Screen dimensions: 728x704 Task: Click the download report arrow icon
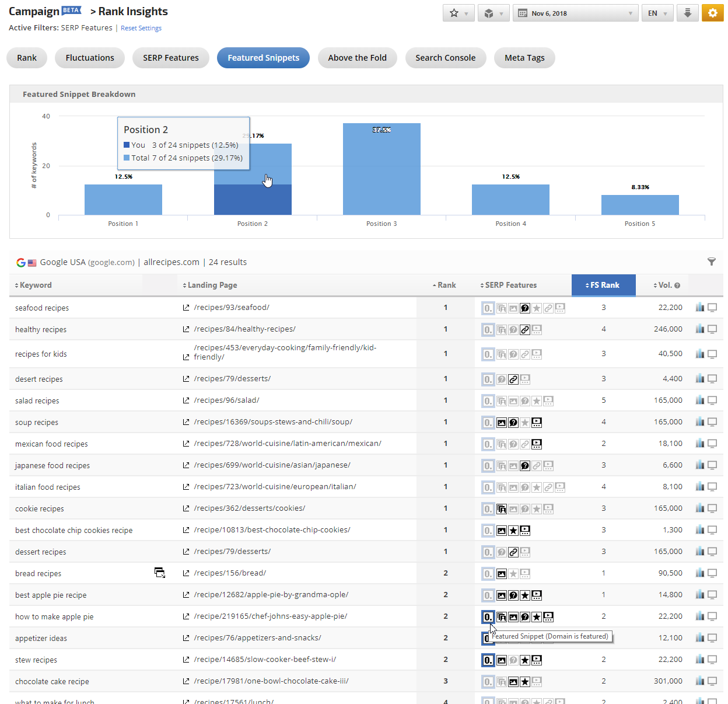[688, 13]
